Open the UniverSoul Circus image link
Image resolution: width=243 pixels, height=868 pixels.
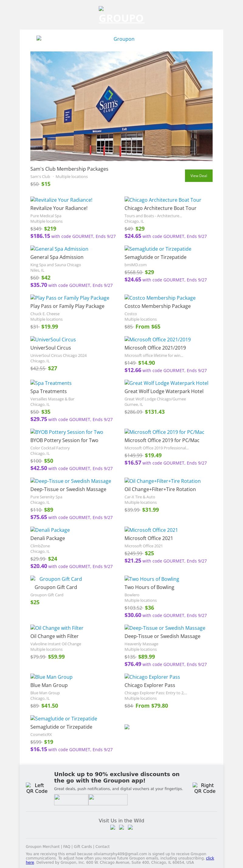(53, 340)
